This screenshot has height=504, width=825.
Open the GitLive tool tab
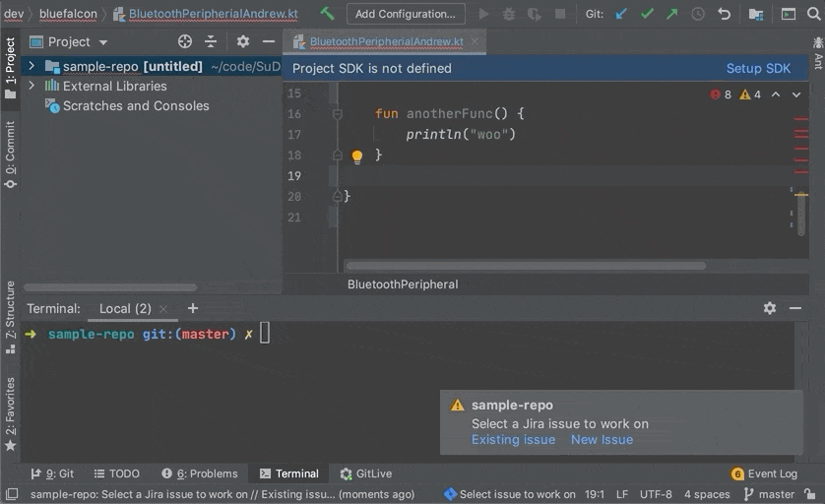coord(366,473)
